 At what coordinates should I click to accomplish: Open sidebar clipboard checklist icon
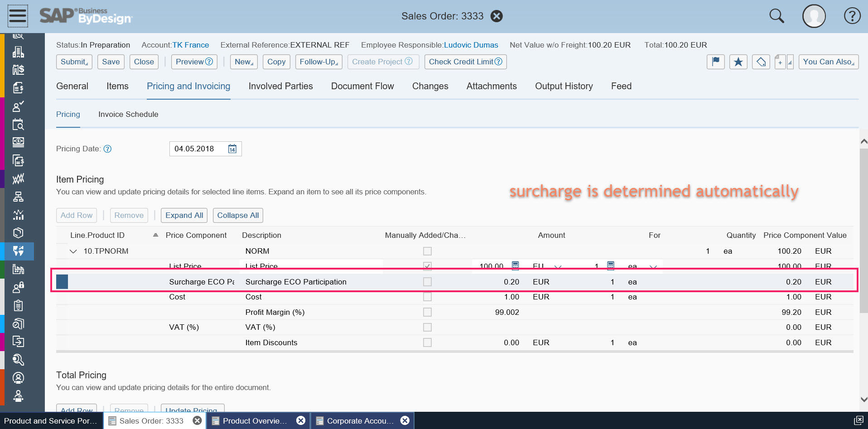point(18,305)
